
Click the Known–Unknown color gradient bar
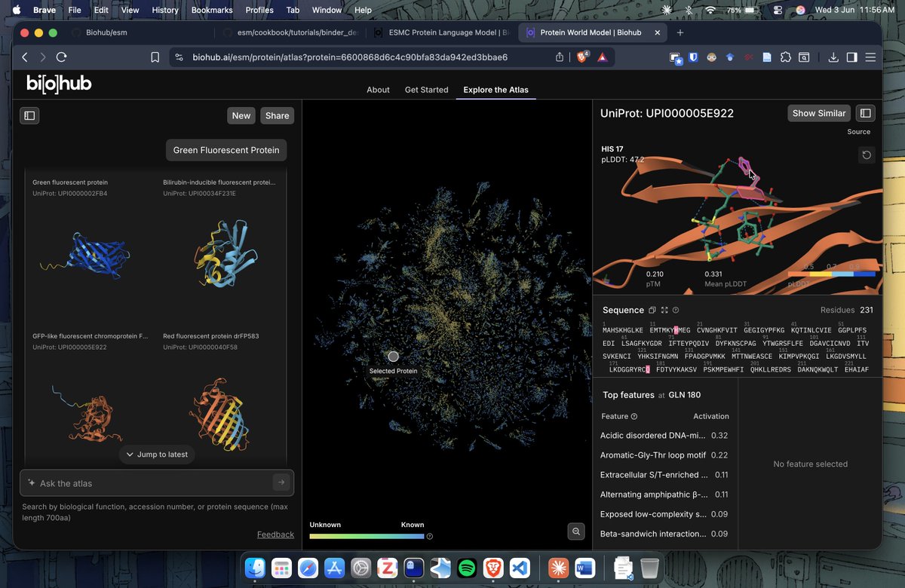[367, 537]
